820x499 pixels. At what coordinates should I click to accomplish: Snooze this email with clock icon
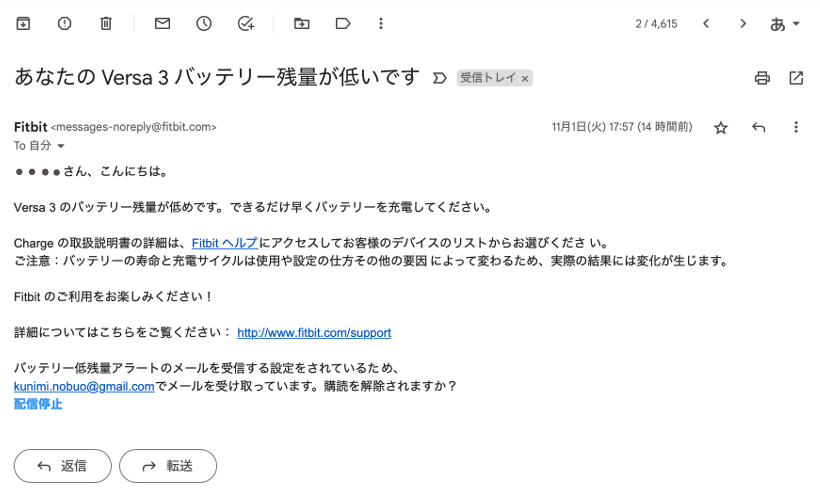pos(204,23)
